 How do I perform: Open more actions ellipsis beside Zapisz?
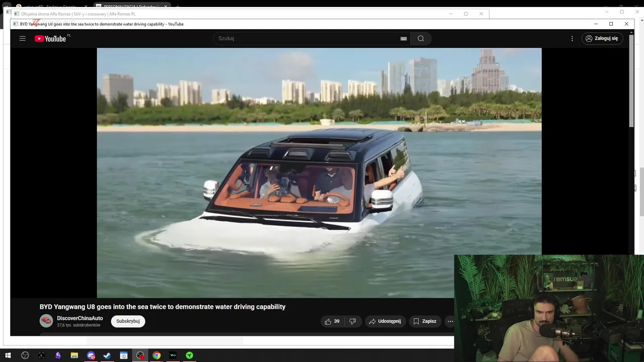(450, 321)
